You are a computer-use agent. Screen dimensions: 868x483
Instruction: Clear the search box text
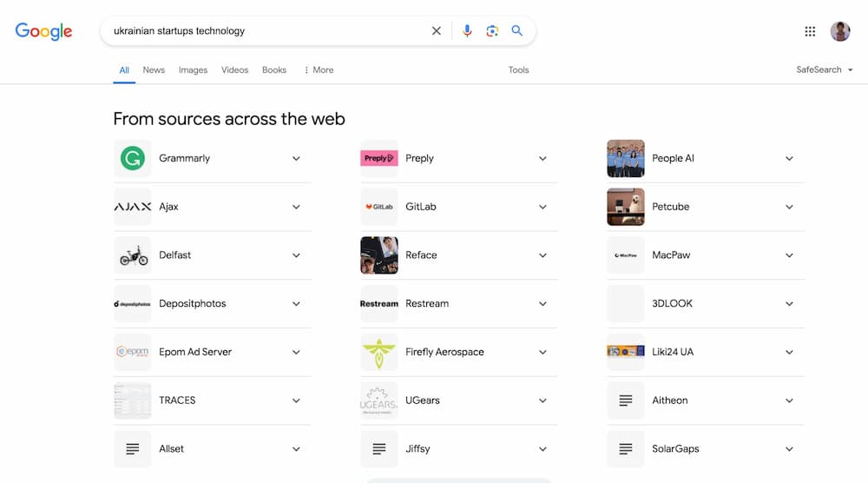(x=437, y=31)
